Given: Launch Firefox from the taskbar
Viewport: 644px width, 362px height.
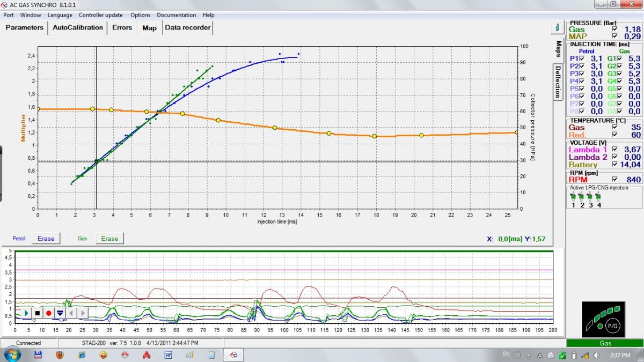Looking at the screenshot, I should pos(60,355).
